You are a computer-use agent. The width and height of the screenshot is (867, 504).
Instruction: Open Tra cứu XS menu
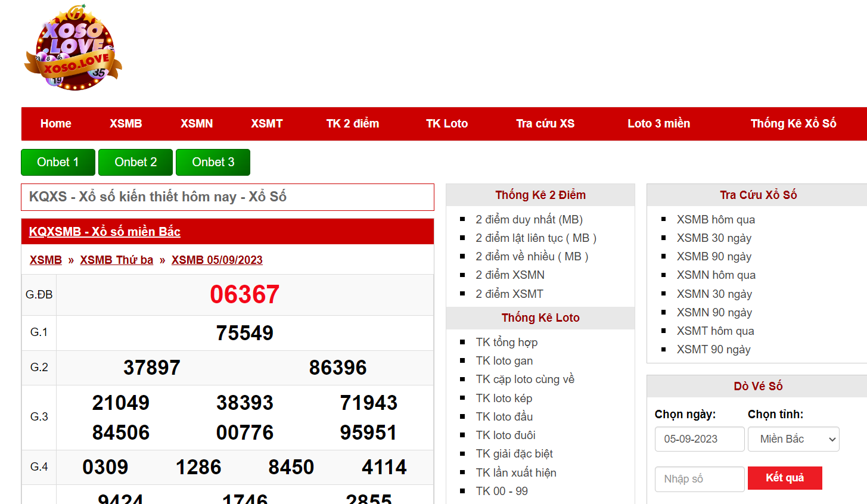tap(545, 123)
